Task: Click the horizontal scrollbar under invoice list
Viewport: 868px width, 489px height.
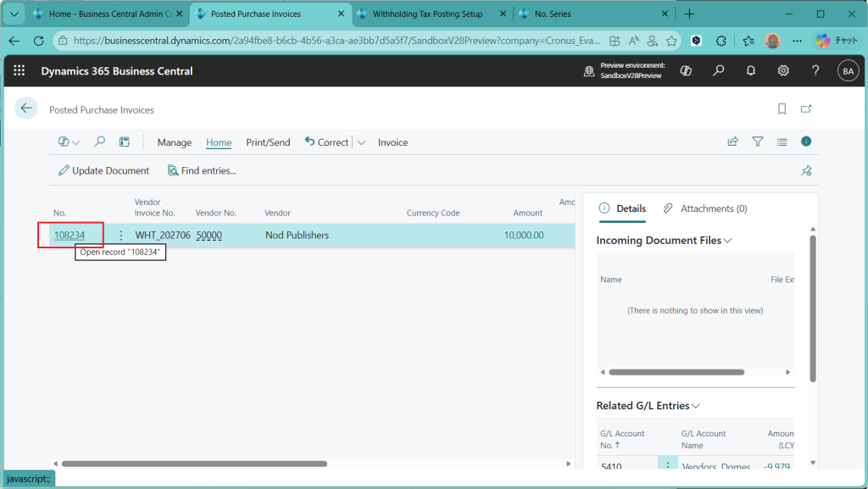Action: [194, 464]
